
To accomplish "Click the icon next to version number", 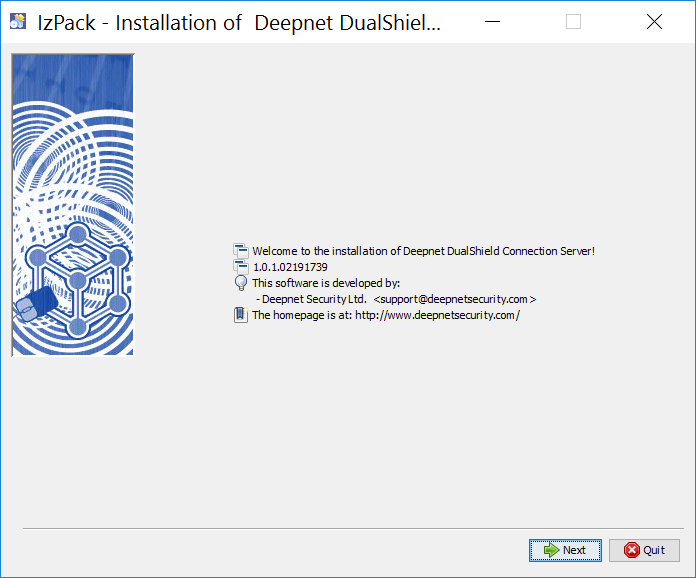I will pyautogui.click(x=240, y=267).
